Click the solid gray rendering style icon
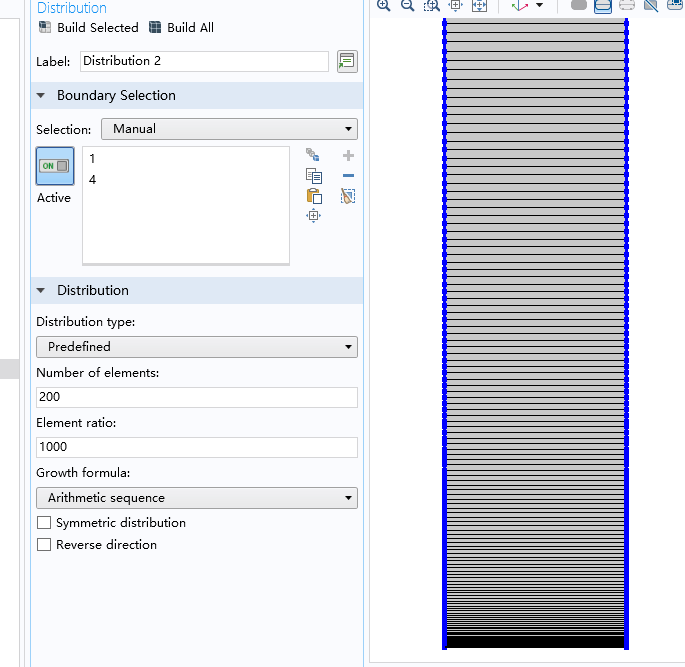 click(x=578, y=5)
